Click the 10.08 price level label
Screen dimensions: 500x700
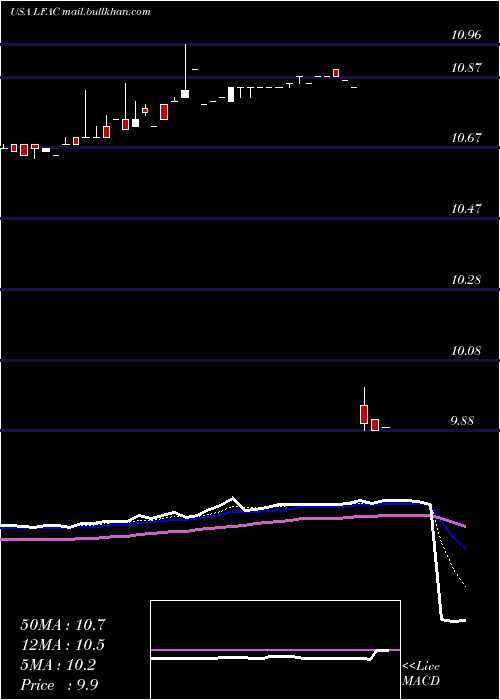point(466,350)
